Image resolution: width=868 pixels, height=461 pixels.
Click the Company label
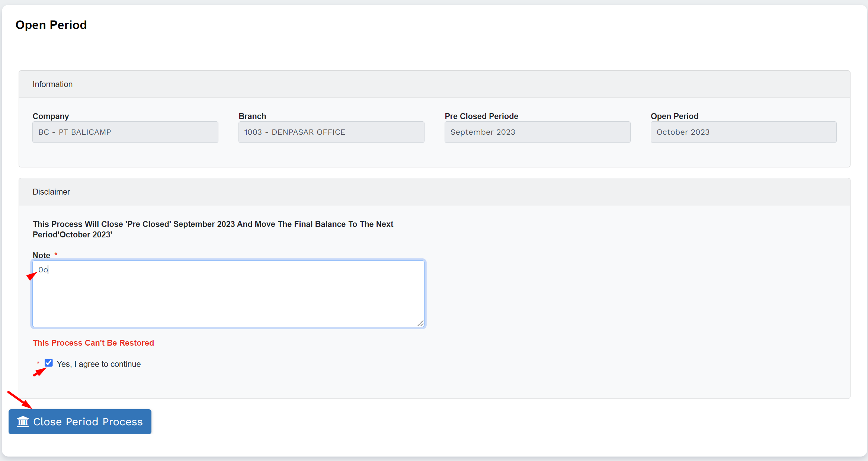[x=51, y=116]
